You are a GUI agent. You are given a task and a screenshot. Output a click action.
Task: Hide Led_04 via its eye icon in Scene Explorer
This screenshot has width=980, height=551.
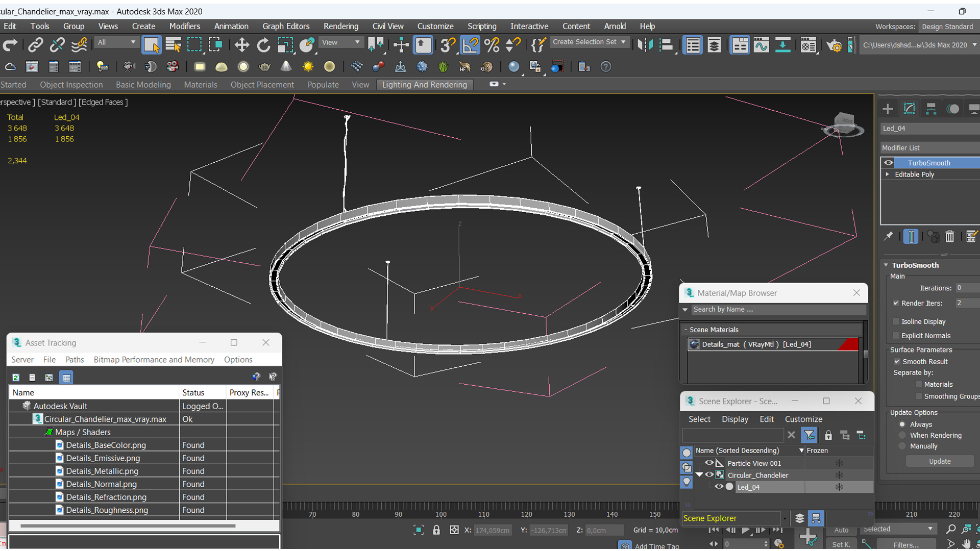pos(719,487)
